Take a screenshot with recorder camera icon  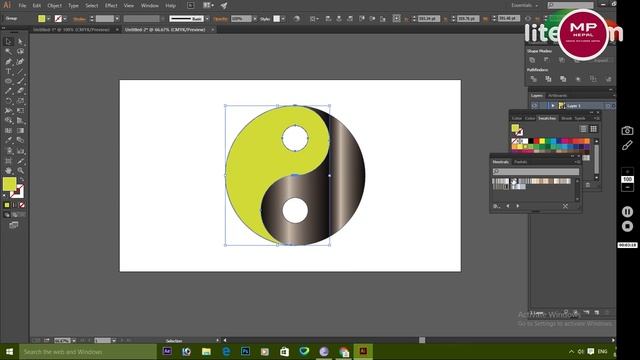point(627,131)
